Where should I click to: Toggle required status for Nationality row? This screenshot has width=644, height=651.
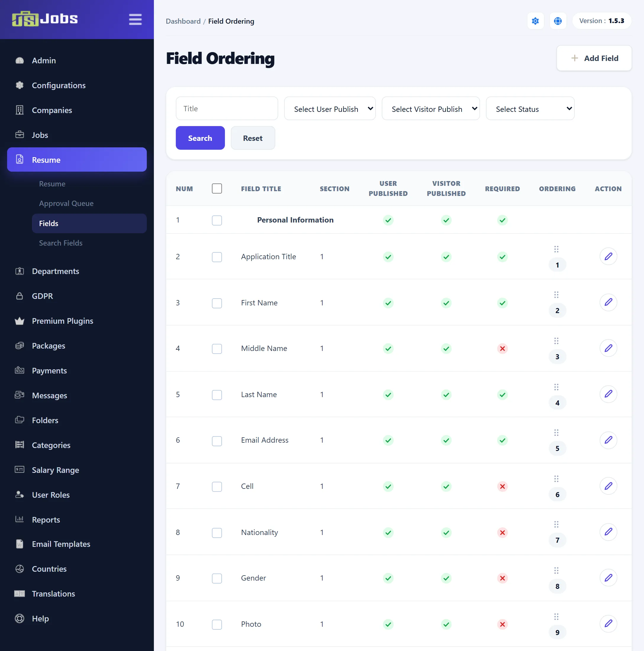(x=502, y=532)
